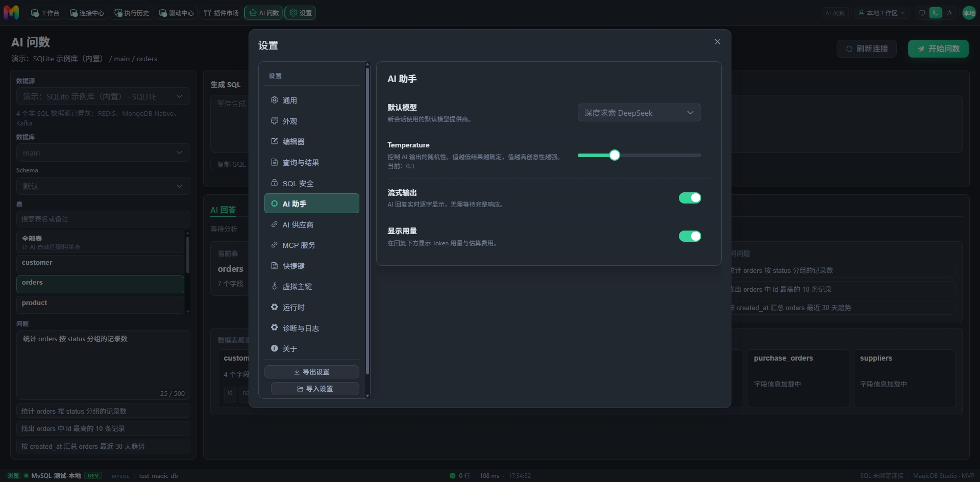
Task: Open 关于 settings section
Action: coord(312,348)
